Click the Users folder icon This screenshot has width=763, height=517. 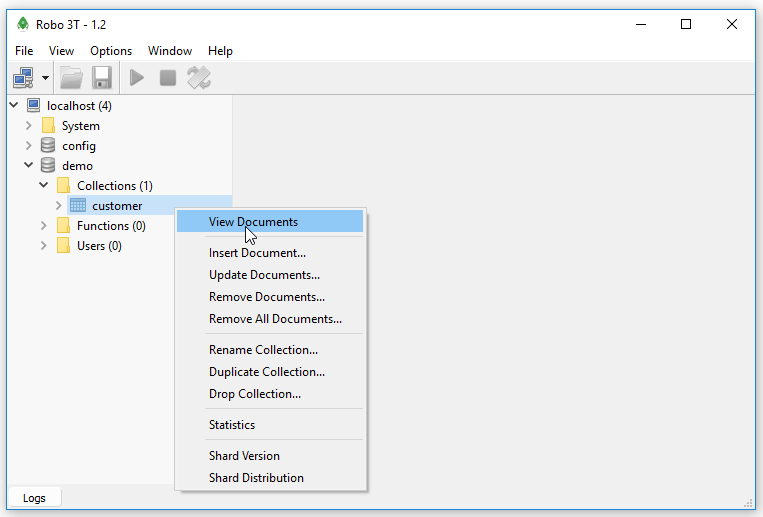click(63, 245)
